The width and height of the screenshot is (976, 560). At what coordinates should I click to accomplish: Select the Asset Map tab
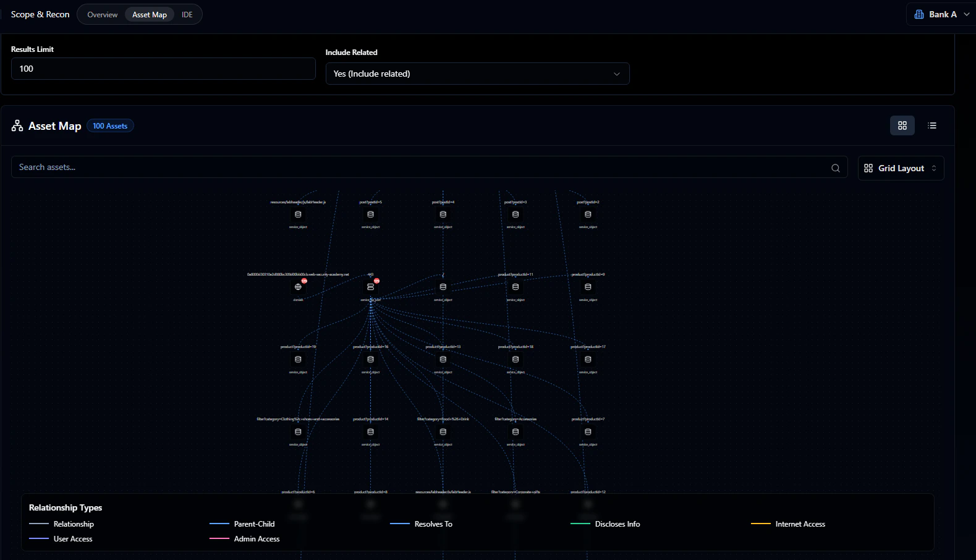[150, 15]
